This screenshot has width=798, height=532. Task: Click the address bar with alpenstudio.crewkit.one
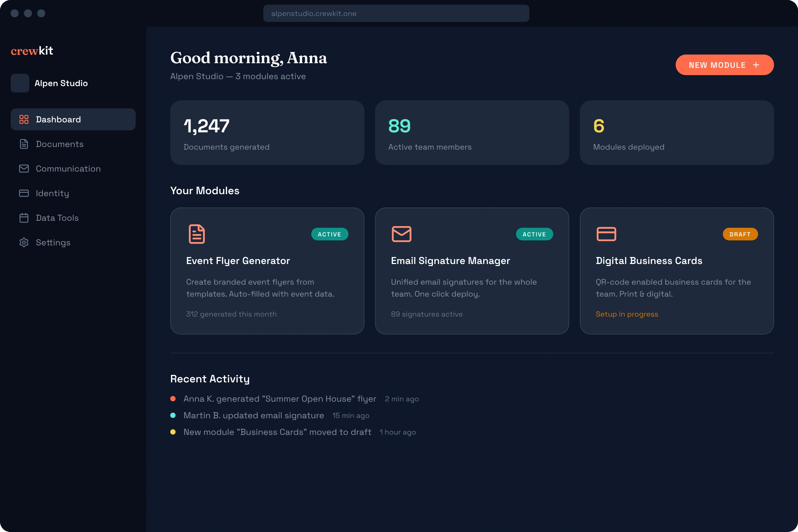(x=396, y=14)
